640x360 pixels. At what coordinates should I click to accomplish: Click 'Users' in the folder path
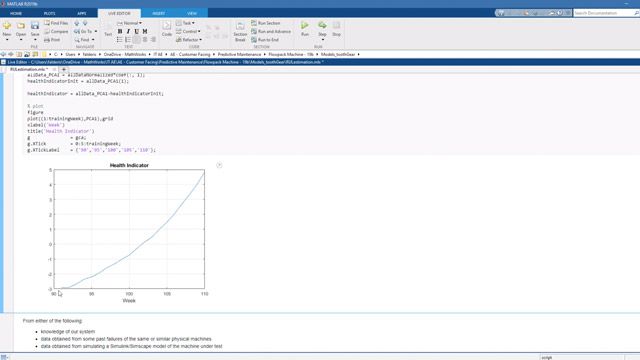(x=70, y=54)
